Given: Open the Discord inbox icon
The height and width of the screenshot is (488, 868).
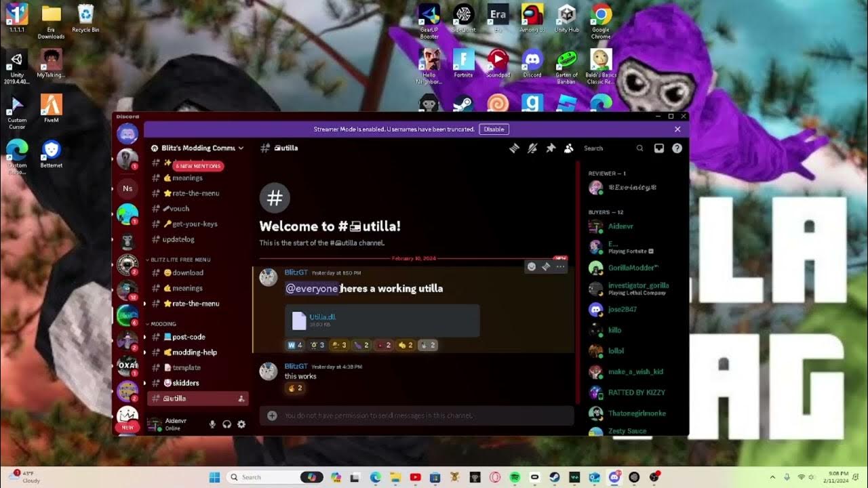Looking at the screenshot, I should tap(658, 148).
